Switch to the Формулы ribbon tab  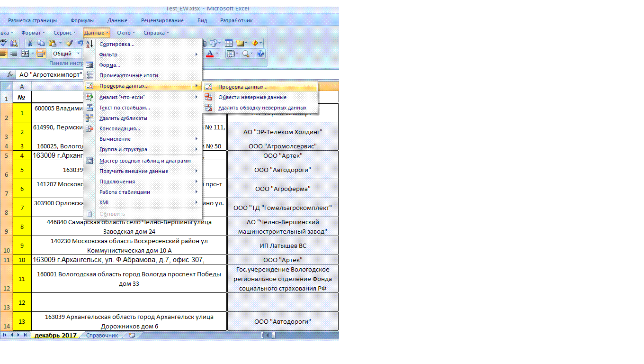tap(82, 20)
